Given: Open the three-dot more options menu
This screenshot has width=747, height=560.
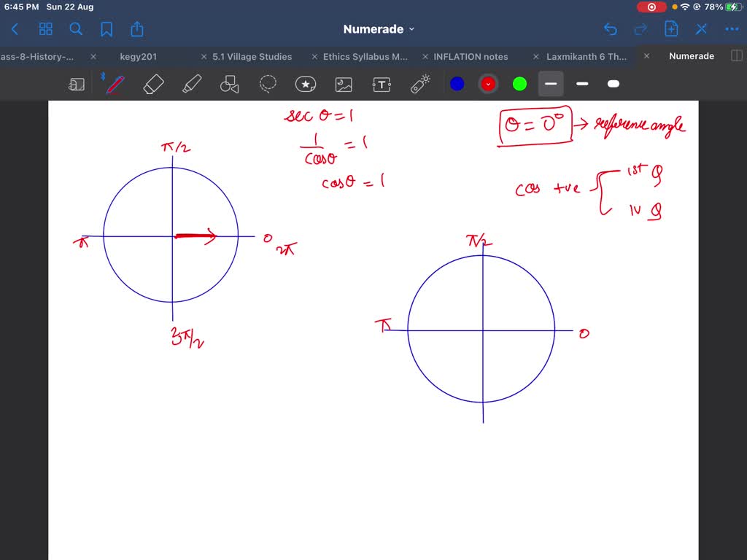Looking at the screenshot, I should click(x=732, y=29).
